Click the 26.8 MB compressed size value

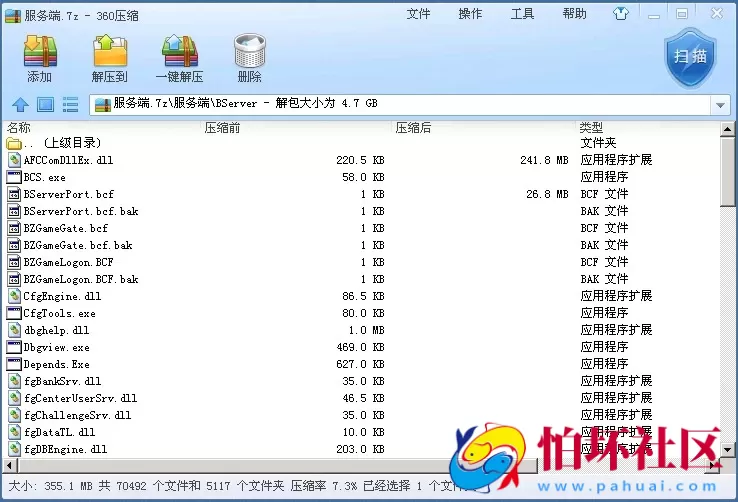coord(547,194)
